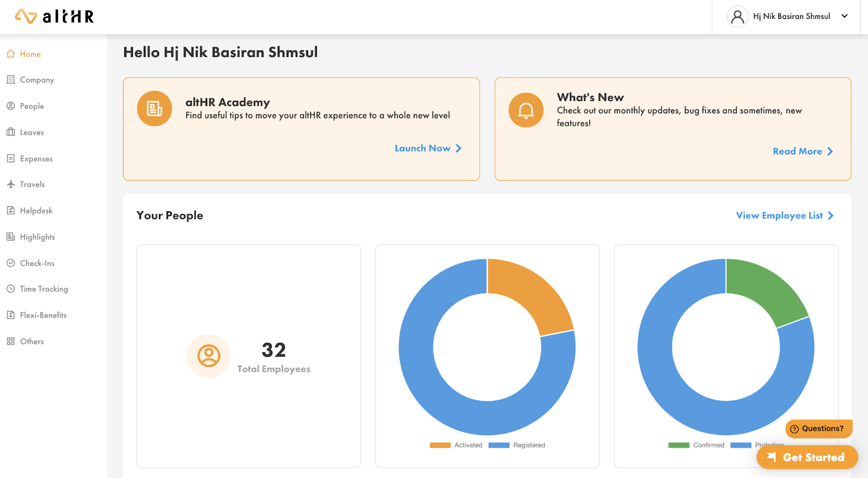Image resolution: width=868 pixels, height=478 pixels.
Task: Click the Home sidebar icon
Action: (10, 54)
